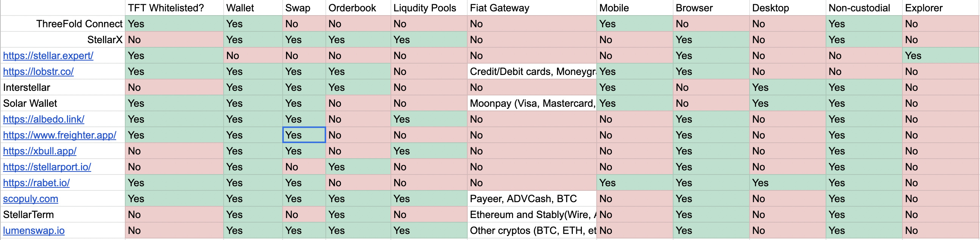Image resolution: width=980 pixels, height=240 pixels.
Task: Select the TFT Whitelisted? header cell
Action: click(174, 8)
